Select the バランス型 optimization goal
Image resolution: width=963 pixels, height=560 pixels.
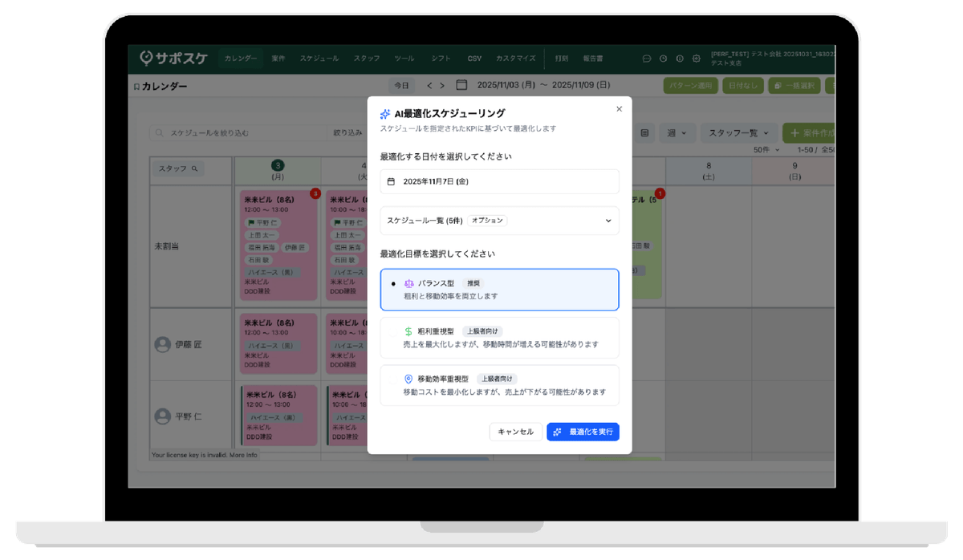tap(499, 290)
